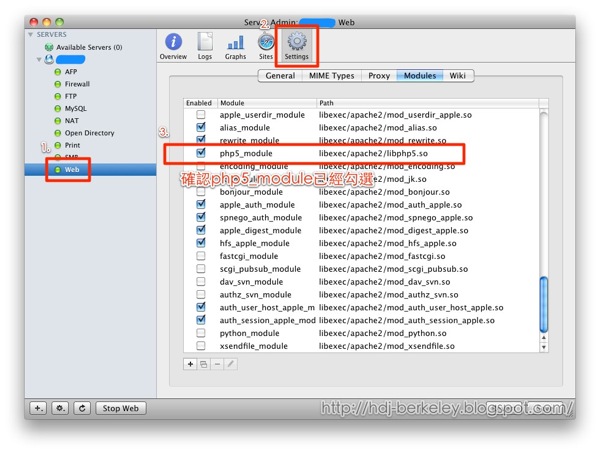Disable the hfs_apple_module checkbox
This screenshot has width=600, height=453.
(201, 243)
